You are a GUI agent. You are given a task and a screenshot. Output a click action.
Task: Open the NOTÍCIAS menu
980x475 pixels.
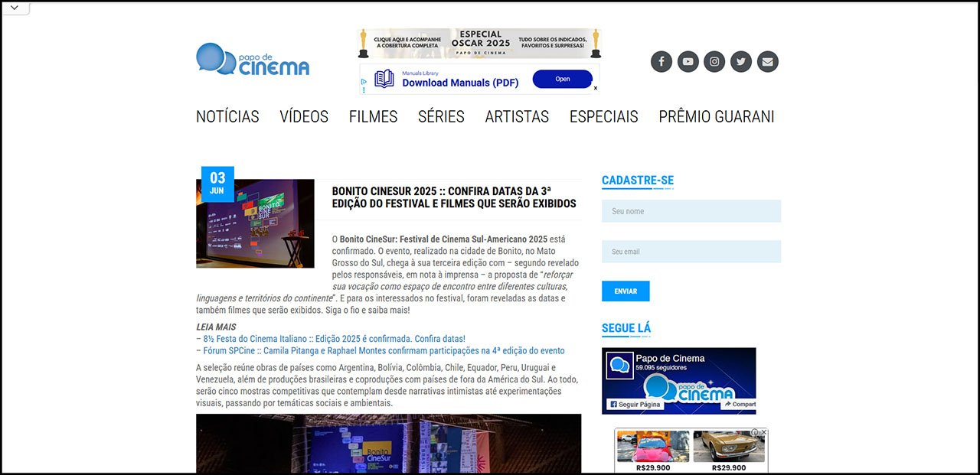coord(227,116)
